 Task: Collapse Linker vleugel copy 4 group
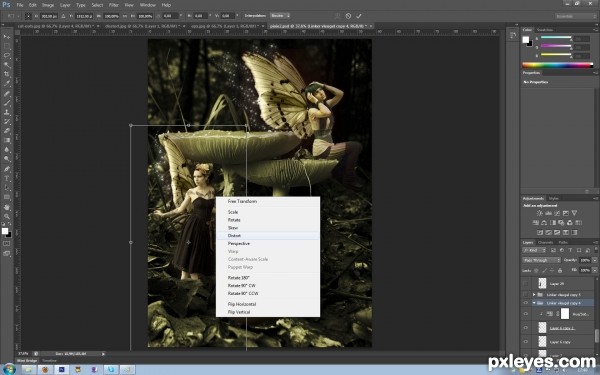[x=534, y=303]
